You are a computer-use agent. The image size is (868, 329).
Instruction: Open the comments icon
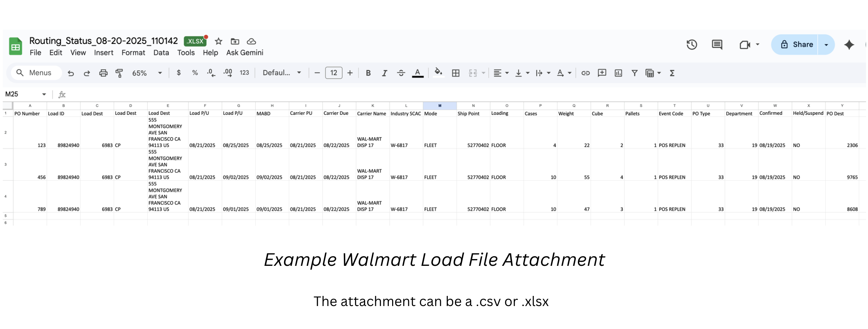(x=717, y=45)
